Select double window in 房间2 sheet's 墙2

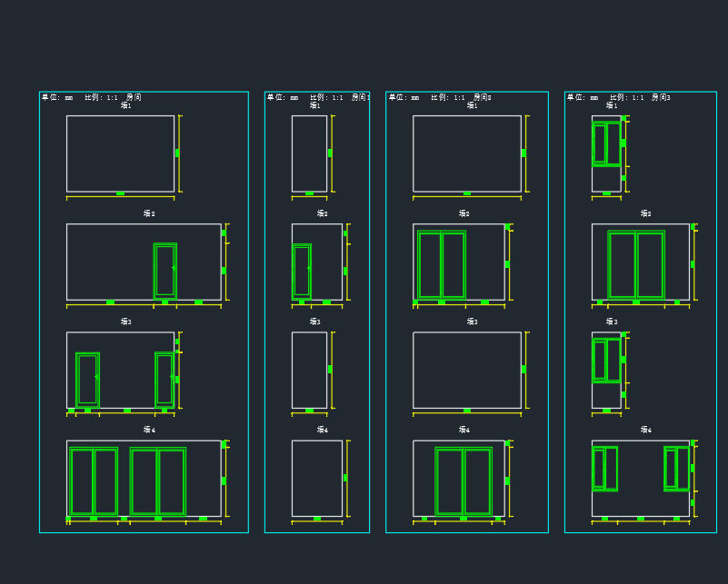pyautogui.click(x=442, y=264)
